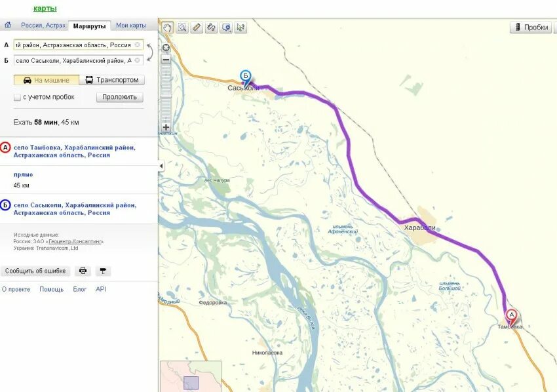Screen dimensions: 557x392
Task: Open the add-placemark tool dropdown
Action: point(226,28)
